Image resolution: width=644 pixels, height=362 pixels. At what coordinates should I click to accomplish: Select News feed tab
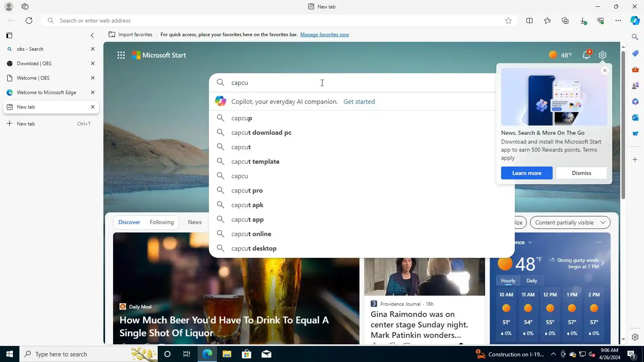tap(195, 222)
